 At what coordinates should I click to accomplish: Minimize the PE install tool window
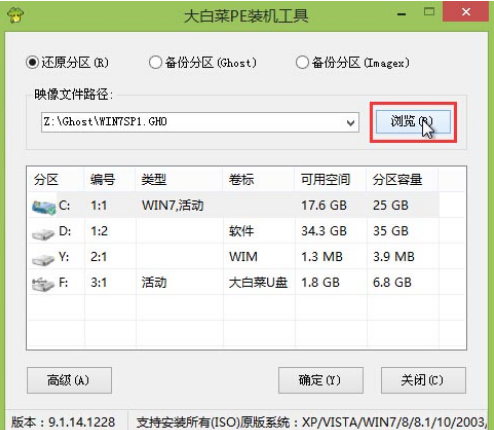click(x=402, y=14)
